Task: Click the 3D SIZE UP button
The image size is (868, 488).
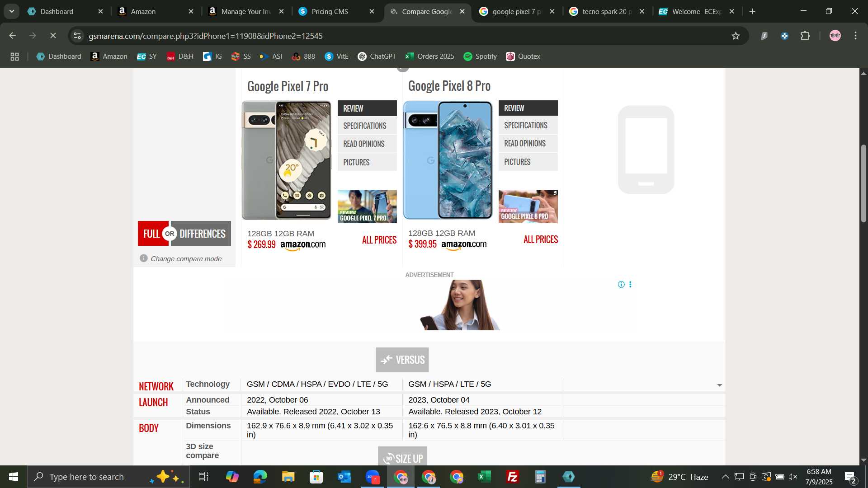Action: [x=402, y=457]
